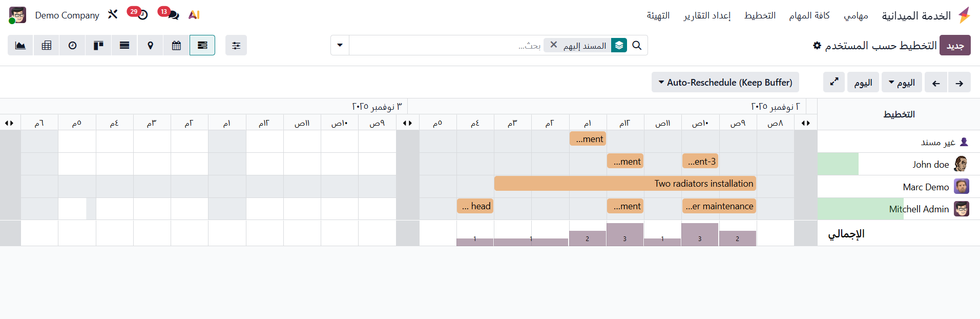Screen dimensions: 980x319
Task: Open the pivot table view
Action: point(47,46)
